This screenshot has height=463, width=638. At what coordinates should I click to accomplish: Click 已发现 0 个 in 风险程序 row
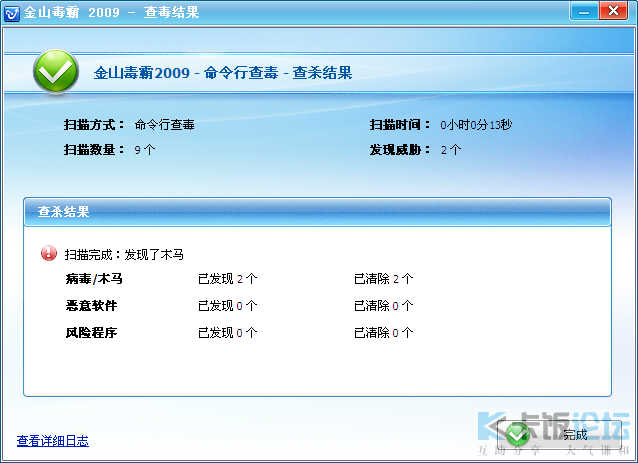pos(227,333)
